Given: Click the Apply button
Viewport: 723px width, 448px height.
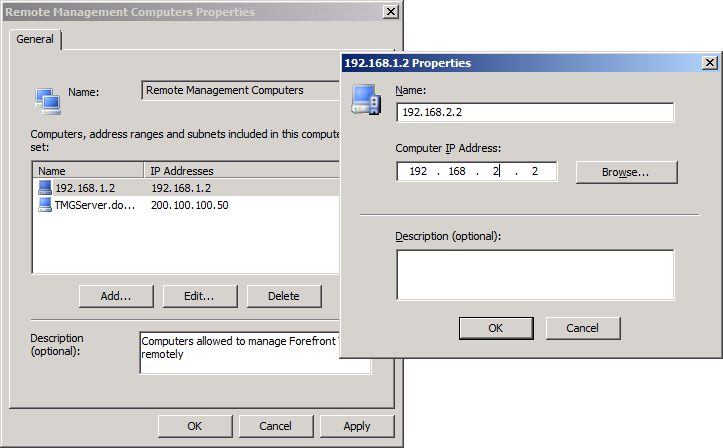Looking at the screenshot, I should [357, 426].
